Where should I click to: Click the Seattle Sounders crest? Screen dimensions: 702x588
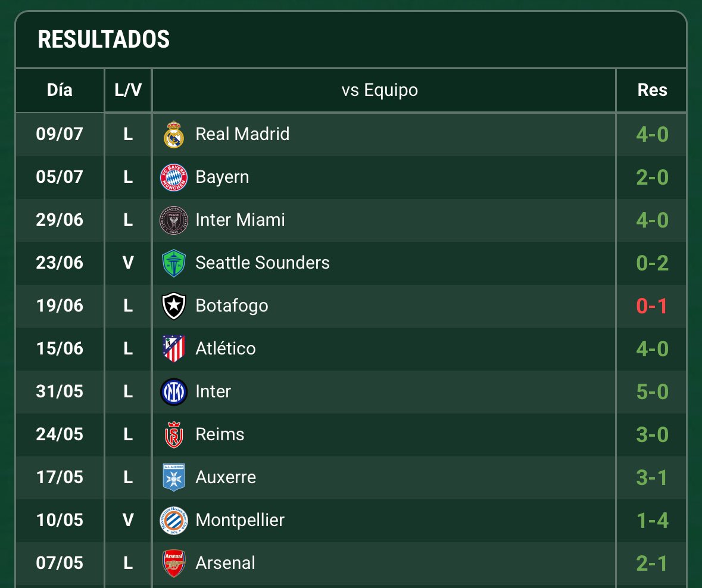(x=174, y=263)
